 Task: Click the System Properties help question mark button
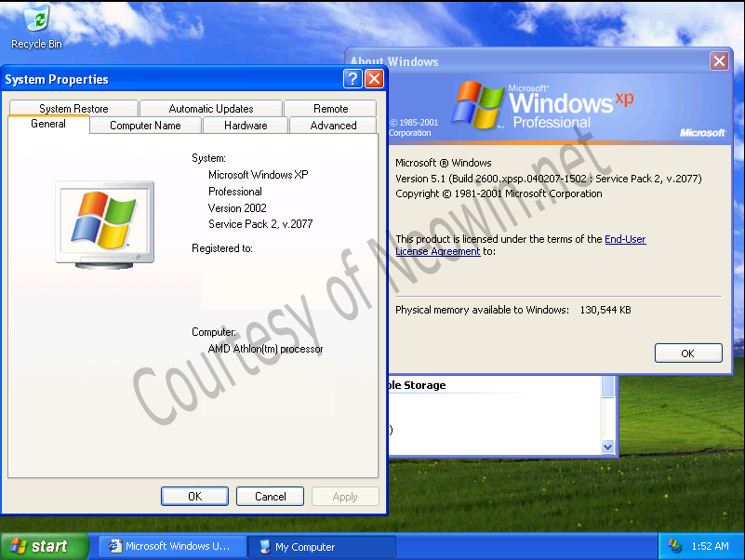(x=353, y=79)
